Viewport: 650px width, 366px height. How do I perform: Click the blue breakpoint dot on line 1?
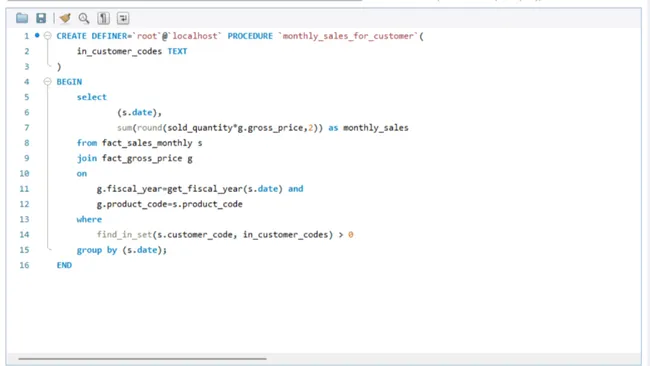pyautogui.click(x=37, y=36)
